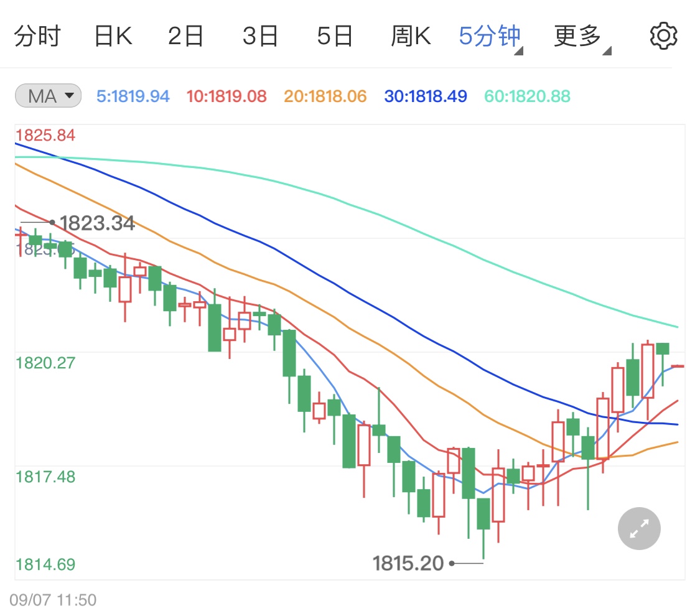
Task: Switch to 日K tab
Action: coord(113,35)
